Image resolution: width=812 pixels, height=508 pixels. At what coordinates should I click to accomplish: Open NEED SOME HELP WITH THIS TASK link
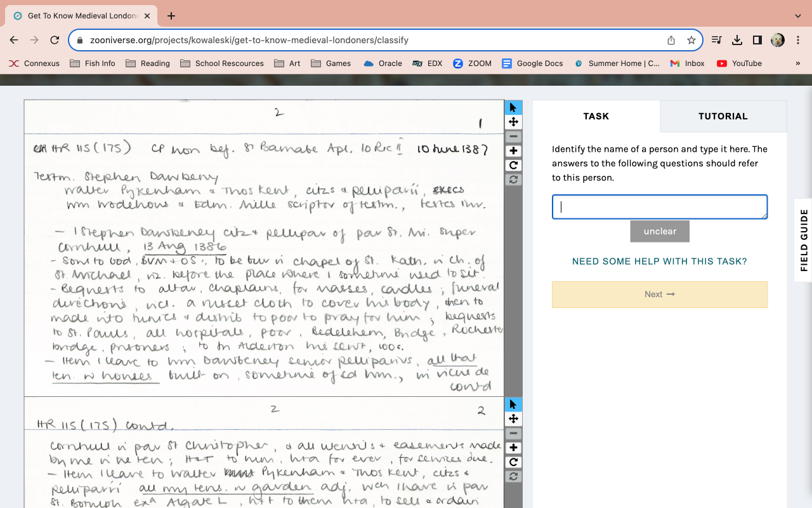tap(660, 262)
